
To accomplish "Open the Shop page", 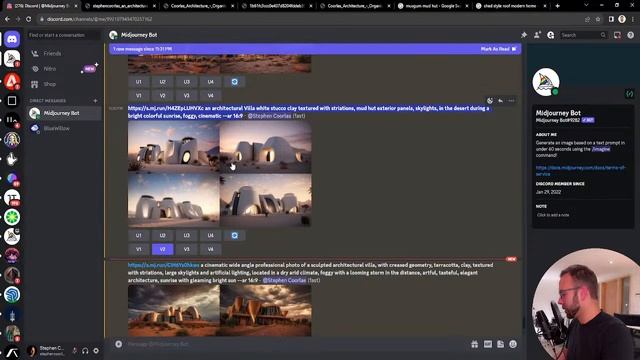I will point(64,84).
